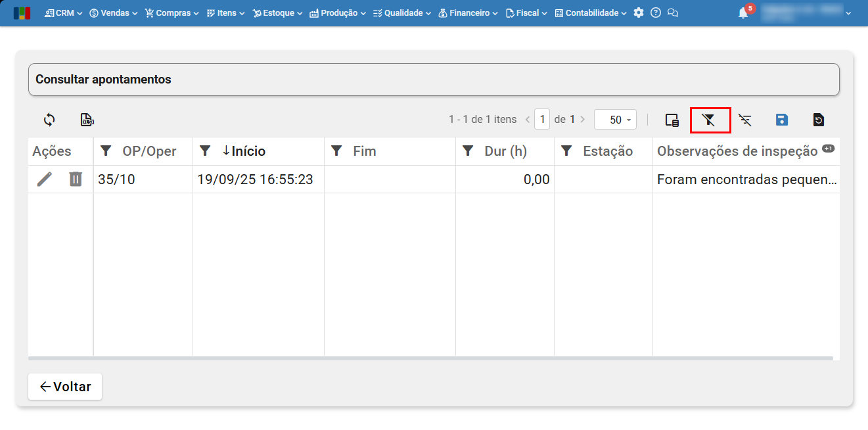Expand the Produção menu

tap(338, 12)
